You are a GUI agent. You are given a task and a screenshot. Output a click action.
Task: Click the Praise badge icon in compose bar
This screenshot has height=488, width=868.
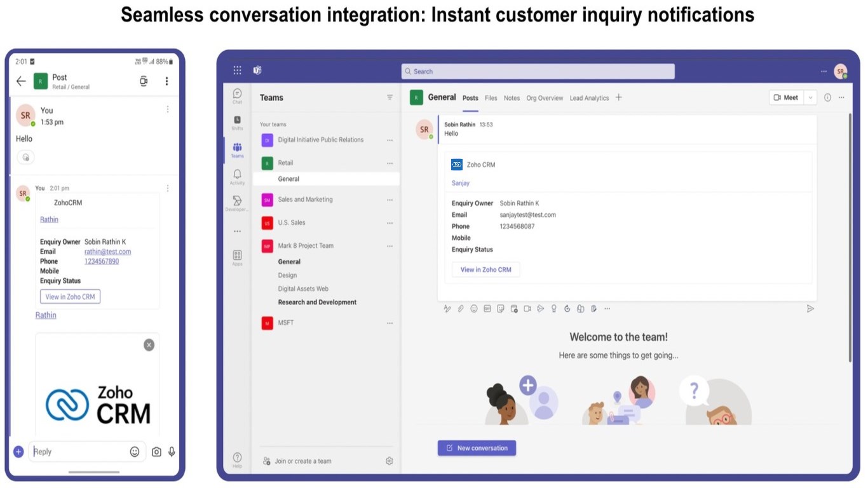coord(554,309)
